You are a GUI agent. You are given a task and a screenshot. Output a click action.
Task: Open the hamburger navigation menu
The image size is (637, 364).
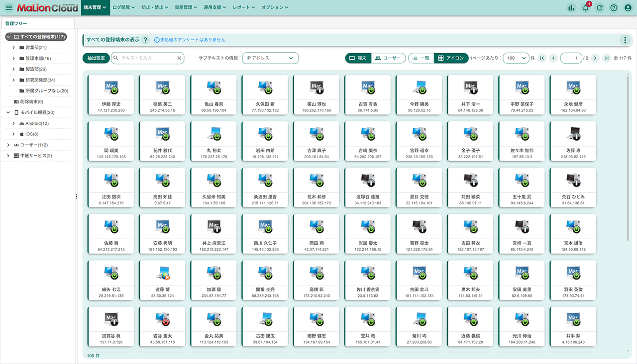tap(8, 7)
